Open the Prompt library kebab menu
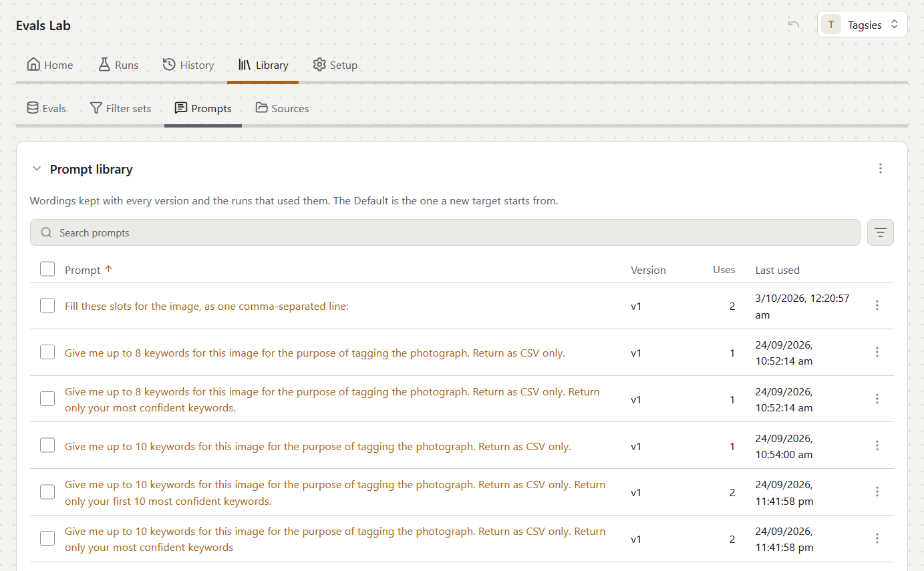The image size is (924, 571). pos(881,168)
